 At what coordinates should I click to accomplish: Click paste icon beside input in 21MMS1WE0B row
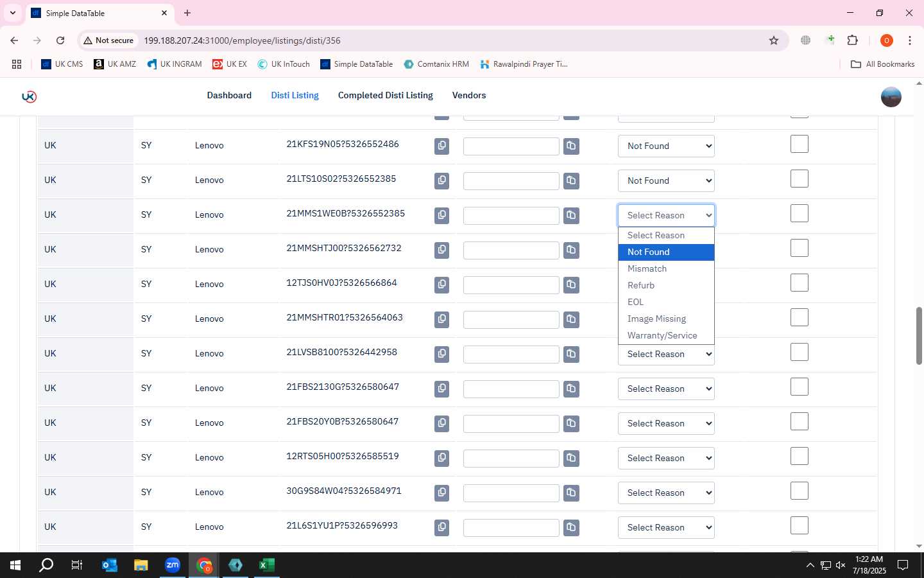point(571,215)
